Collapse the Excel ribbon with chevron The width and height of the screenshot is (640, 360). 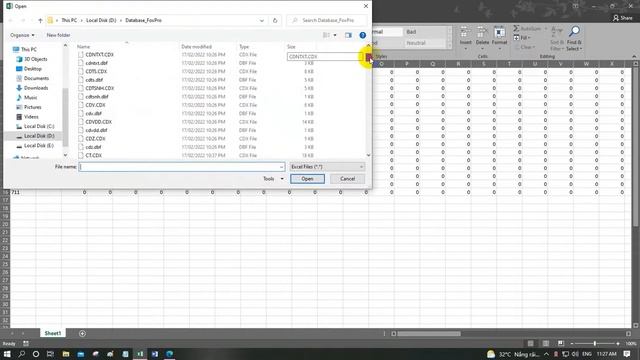[x=634, y=56]
